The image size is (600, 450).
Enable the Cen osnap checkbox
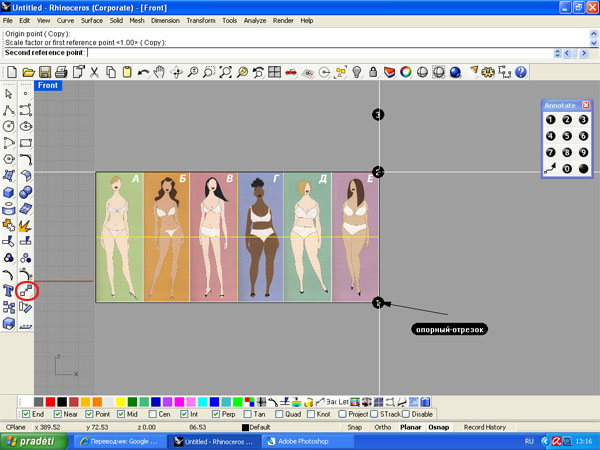153,414
